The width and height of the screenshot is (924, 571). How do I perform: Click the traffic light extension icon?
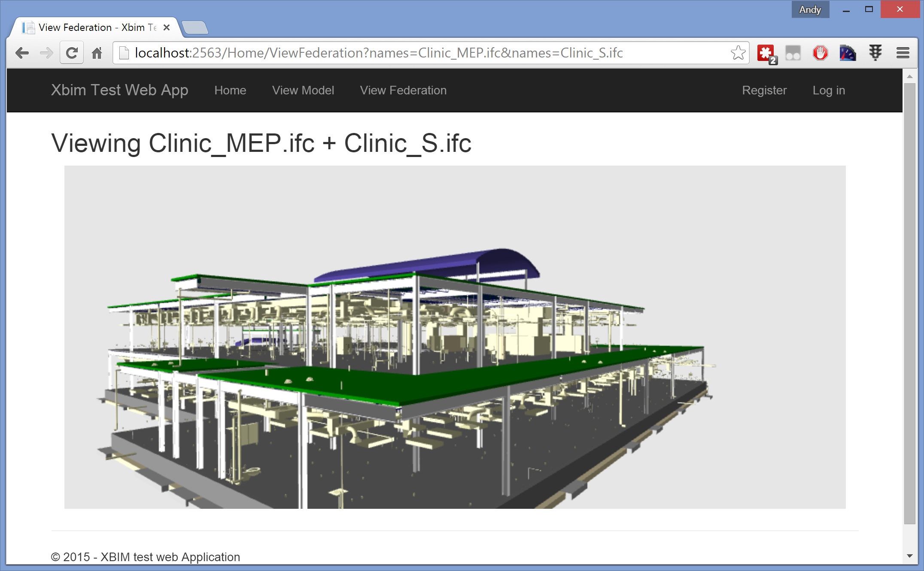[x=875, y=53]
